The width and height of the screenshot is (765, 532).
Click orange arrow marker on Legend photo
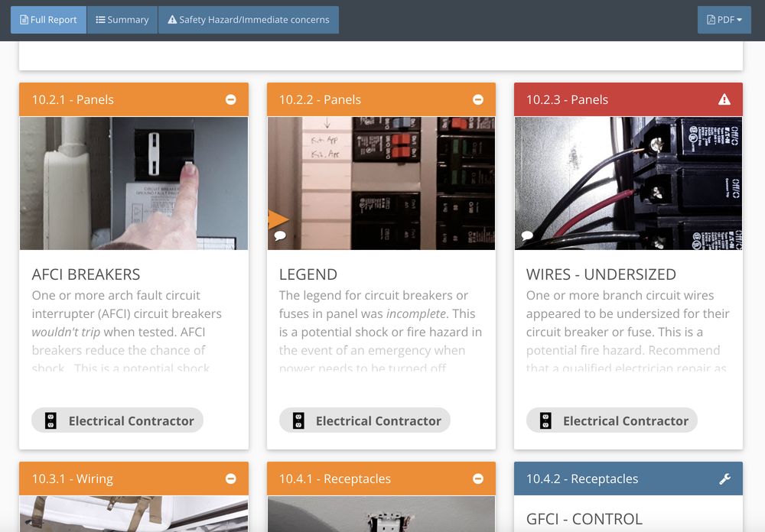point(277,220)
